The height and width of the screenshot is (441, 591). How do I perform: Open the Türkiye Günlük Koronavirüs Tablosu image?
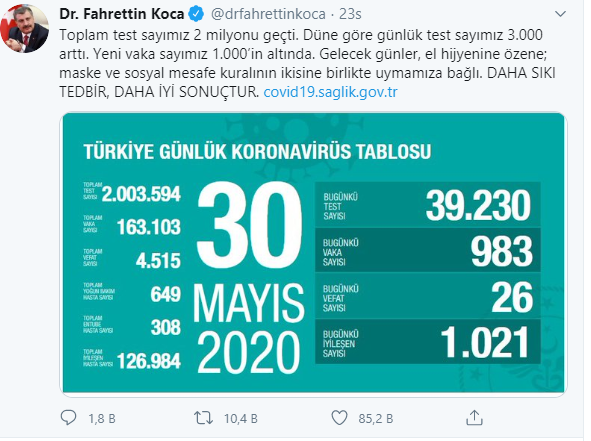point(313,254)
